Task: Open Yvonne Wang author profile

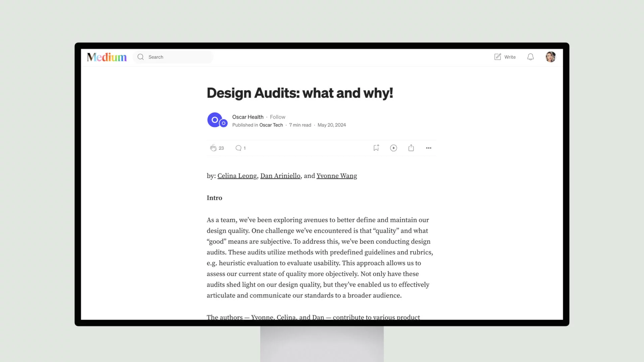Action: point(337,176)
